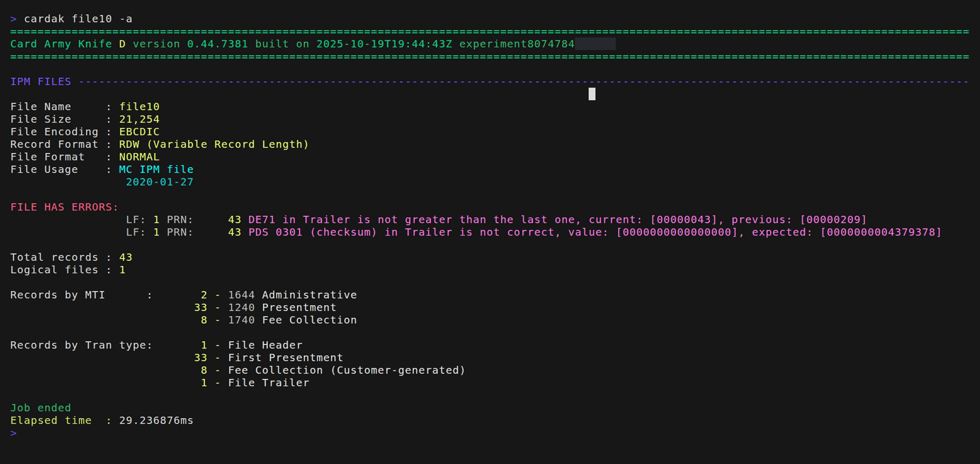Click the "IPM FILES" section heading

[x=41, y=82]
